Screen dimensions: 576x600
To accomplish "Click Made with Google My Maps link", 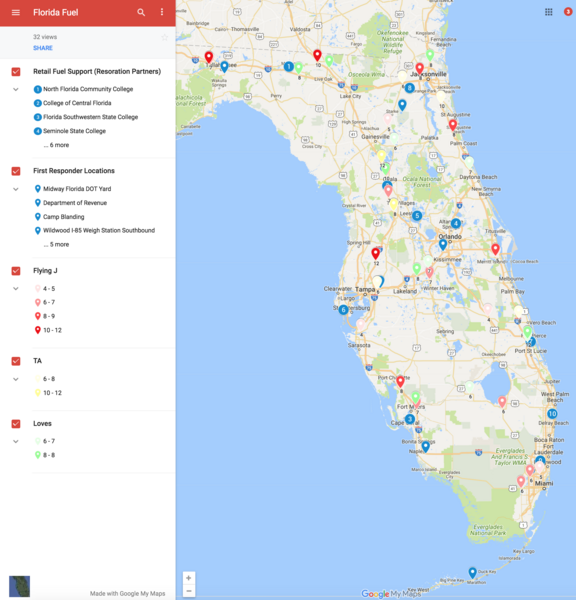I will pyautogui.click(x=127, y=593).
